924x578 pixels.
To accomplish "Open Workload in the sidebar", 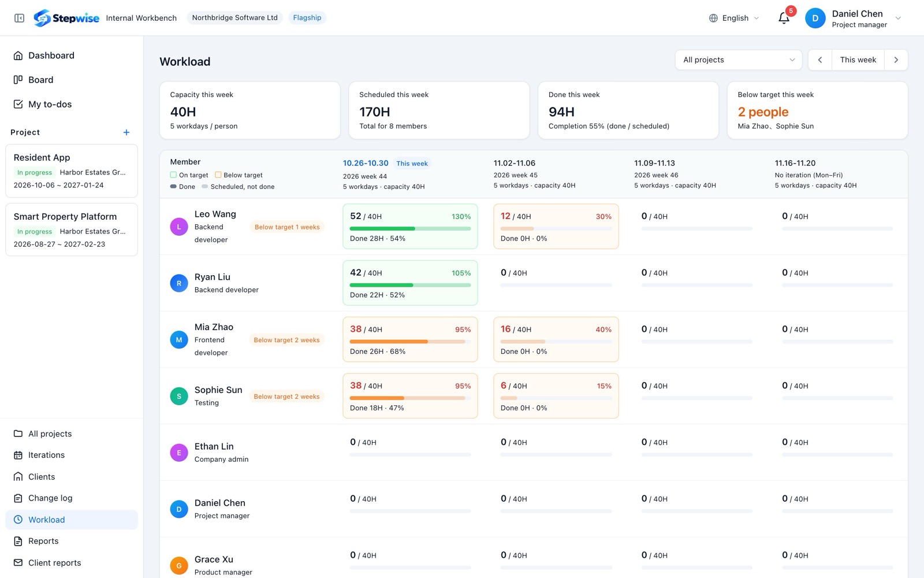I will point(72,520).
